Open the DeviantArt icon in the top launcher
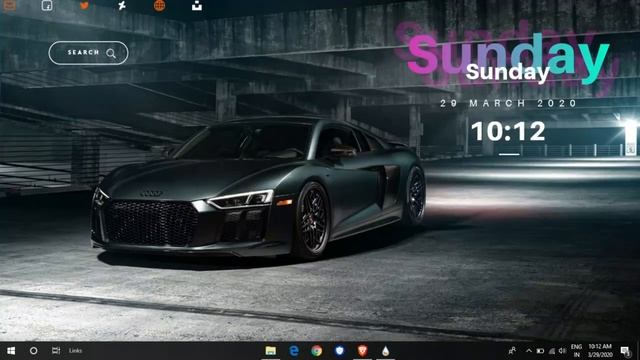640x360 pixels. (x=122, y=5)
